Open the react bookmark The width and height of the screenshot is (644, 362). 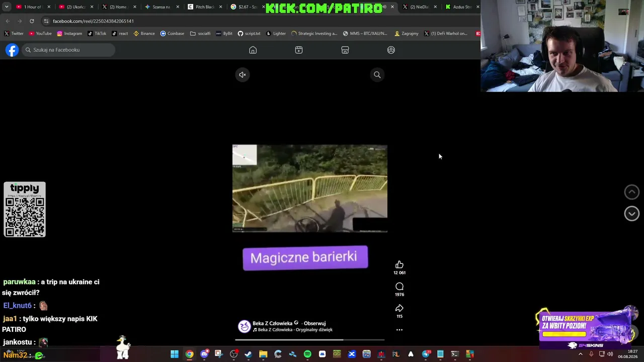[x=120, y=34]
